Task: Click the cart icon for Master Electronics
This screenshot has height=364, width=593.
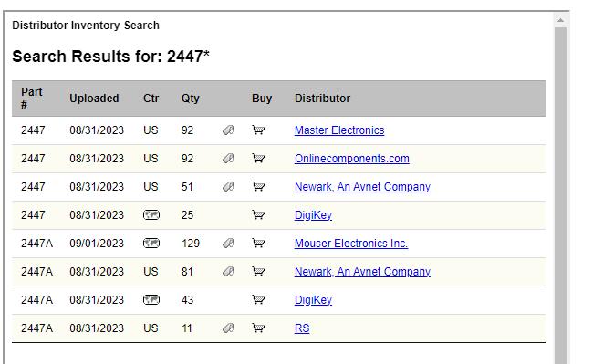Action: tap(259, 130)
